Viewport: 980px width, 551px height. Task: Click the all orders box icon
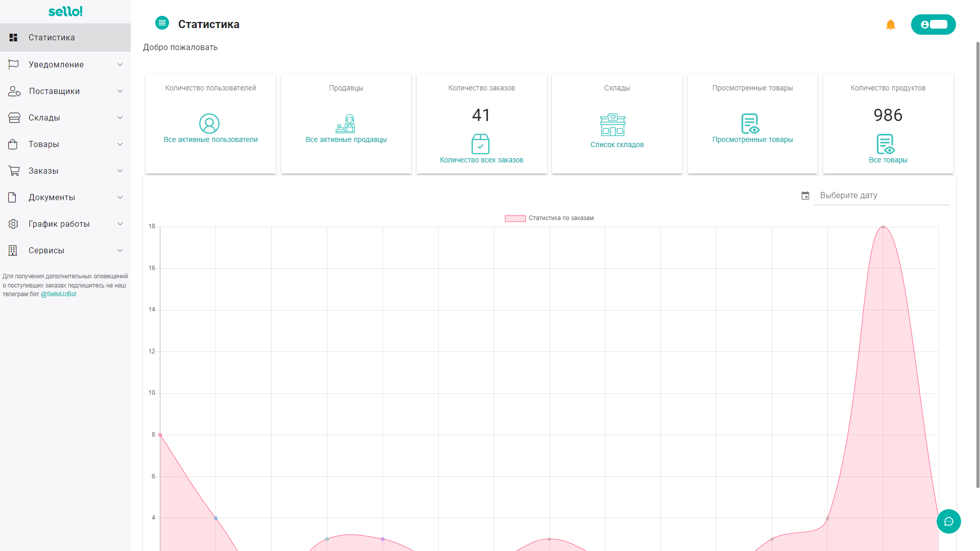481,144
